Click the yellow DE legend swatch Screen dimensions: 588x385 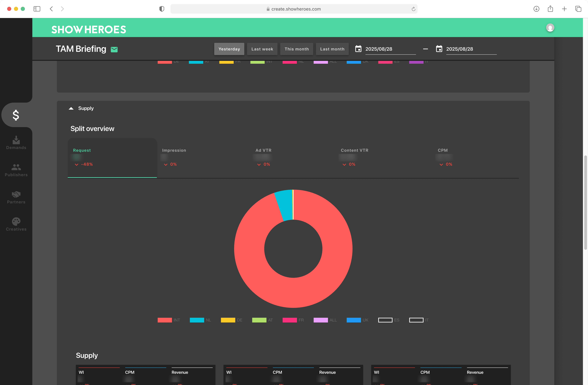point(228,320)
